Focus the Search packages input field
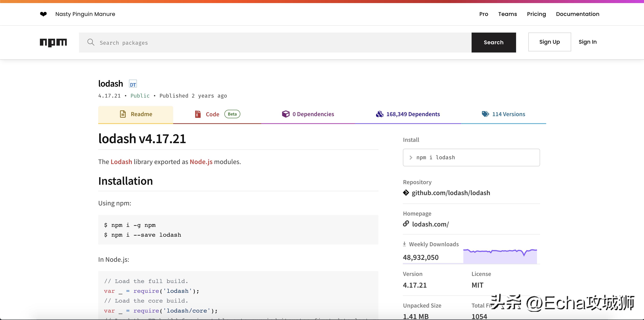This screenshot has height=320, width=644. click(275, 43)
